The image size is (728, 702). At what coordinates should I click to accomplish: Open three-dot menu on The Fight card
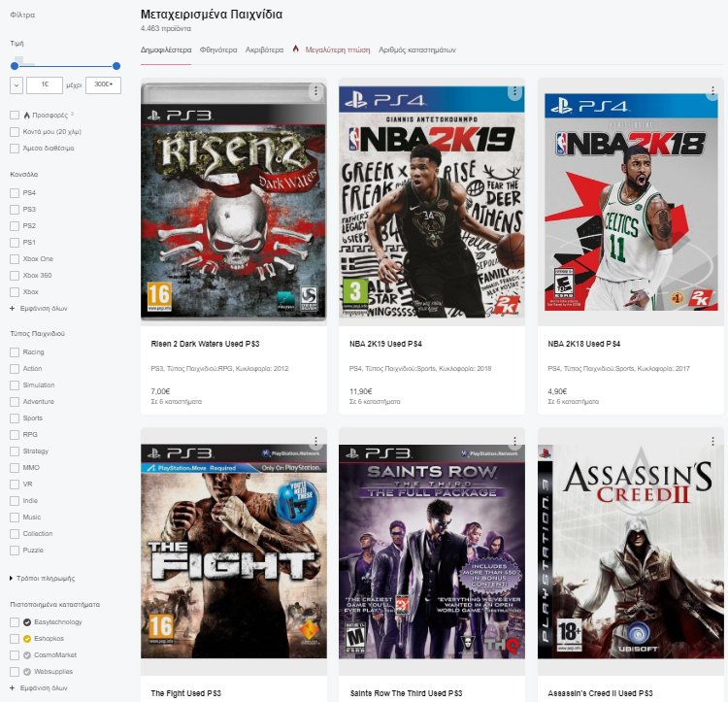[315, 441]
